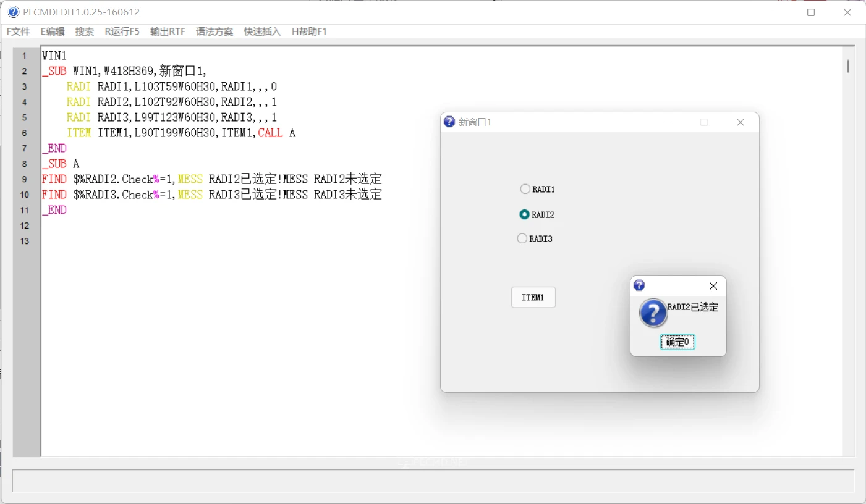Viewport: 866px width, 504px height.
Task: Click the RADI3,L99T123W60H30 code line
Action: pyautogui.click(x=172, y=117)
